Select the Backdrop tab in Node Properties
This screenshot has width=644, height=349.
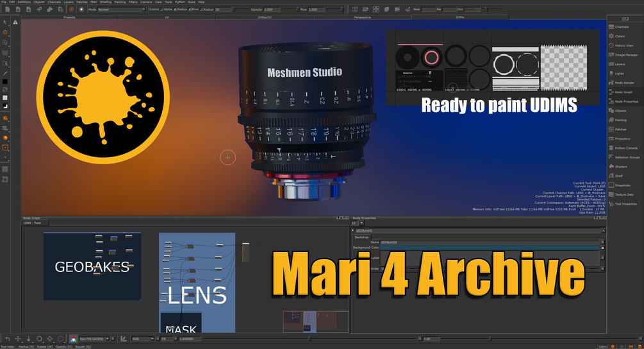pyautogui.click(x=361, y=237)
